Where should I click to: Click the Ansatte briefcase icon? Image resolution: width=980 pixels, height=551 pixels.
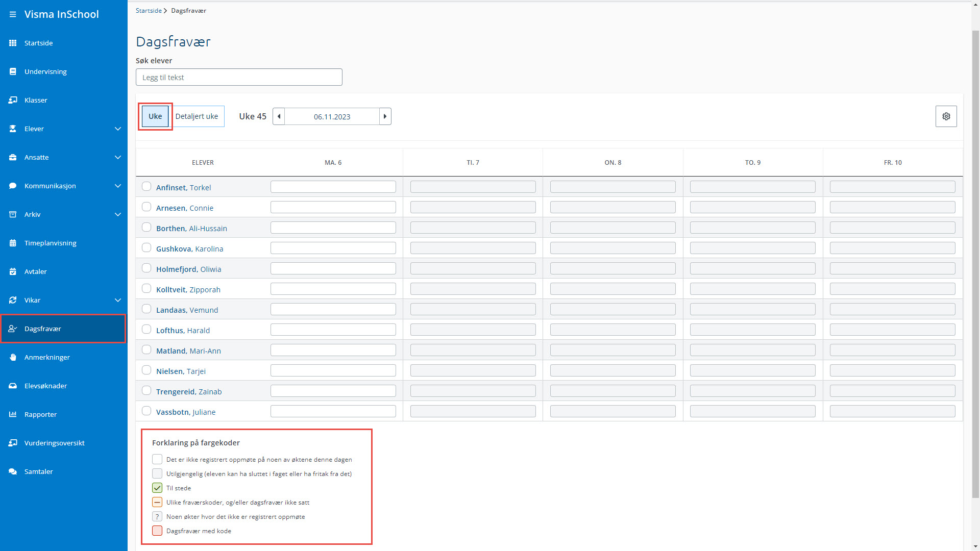point(13,157)
